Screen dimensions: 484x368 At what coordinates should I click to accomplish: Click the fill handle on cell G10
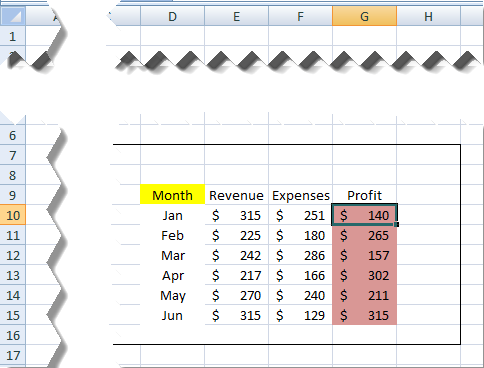(396, 225)
